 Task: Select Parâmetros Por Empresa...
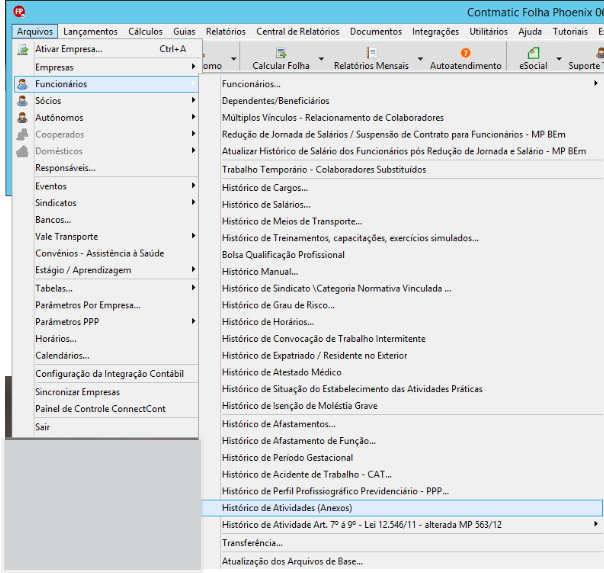[x=106, y=305]
